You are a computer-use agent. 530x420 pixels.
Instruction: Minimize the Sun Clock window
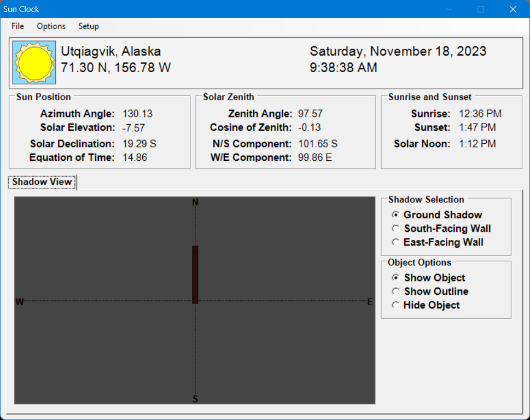449,9
